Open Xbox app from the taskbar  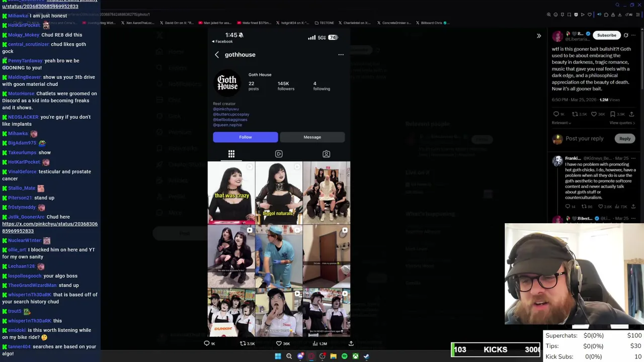pos(355,356)
